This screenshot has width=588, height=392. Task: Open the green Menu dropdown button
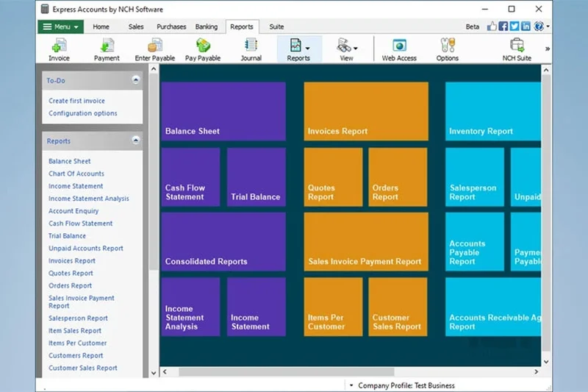click(60, 26)
